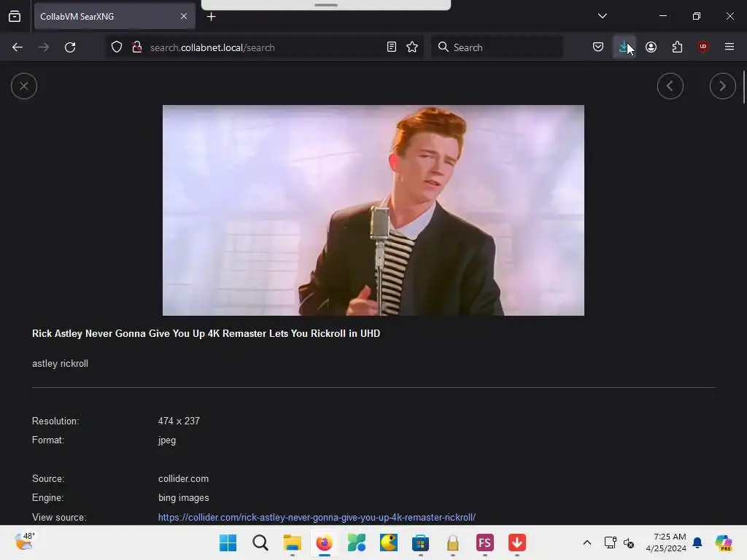Image resolution: width=747 pixels, height=560 pixels.
Task: Open Firefox account icon
Action: (x=651, y=47)
